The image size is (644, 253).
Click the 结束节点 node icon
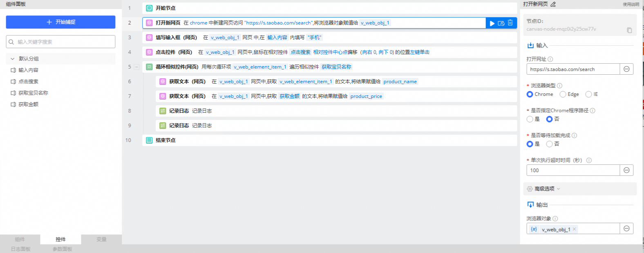[x=149, y=140]
